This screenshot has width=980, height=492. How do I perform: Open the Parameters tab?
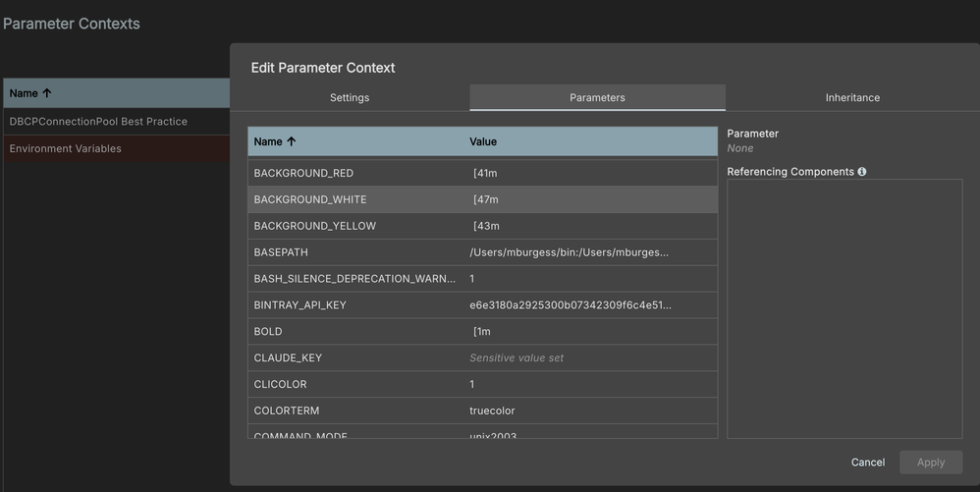597,97
